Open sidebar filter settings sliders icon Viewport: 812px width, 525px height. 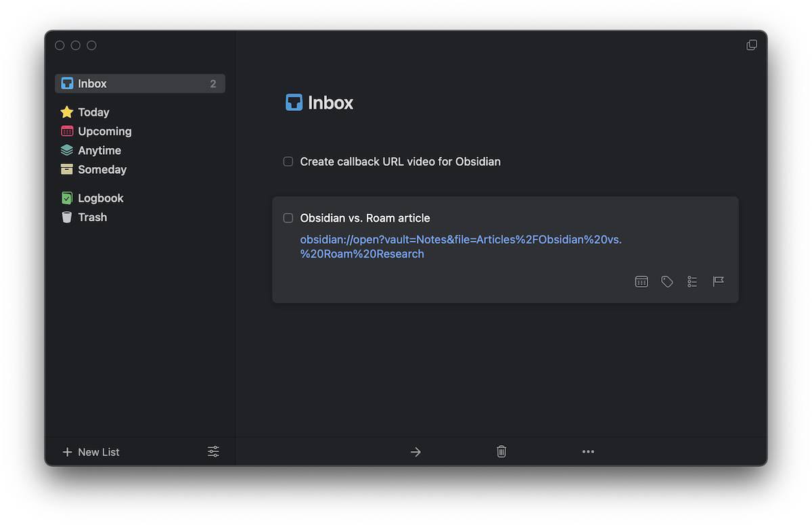[x=213, y=451]
